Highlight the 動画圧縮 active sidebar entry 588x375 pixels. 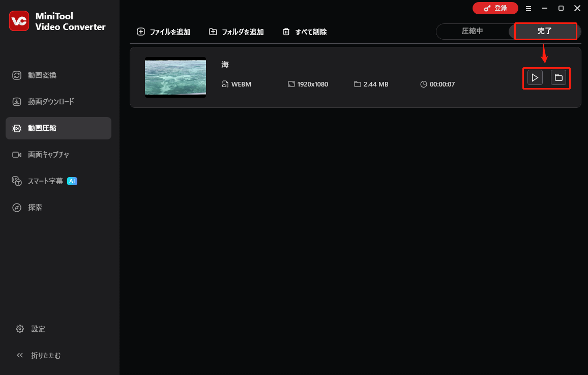tap(41, 128)
